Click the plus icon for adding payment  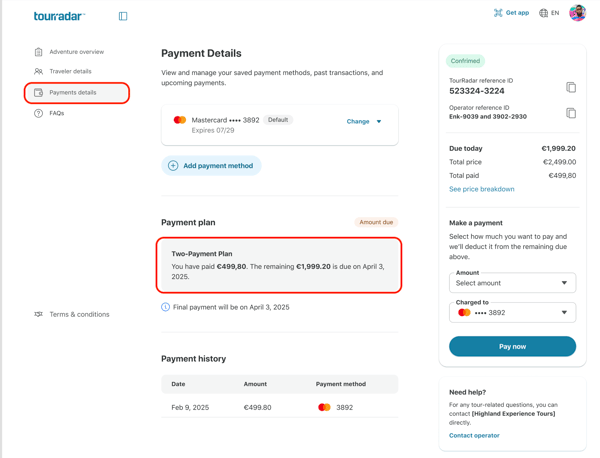click(173, 166)
